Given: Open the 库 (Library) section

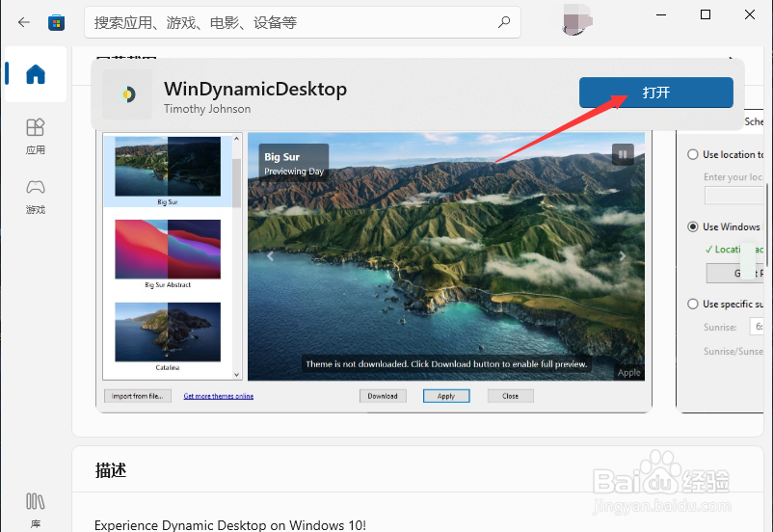Looking at the screenshot, I should coord(36,510).
